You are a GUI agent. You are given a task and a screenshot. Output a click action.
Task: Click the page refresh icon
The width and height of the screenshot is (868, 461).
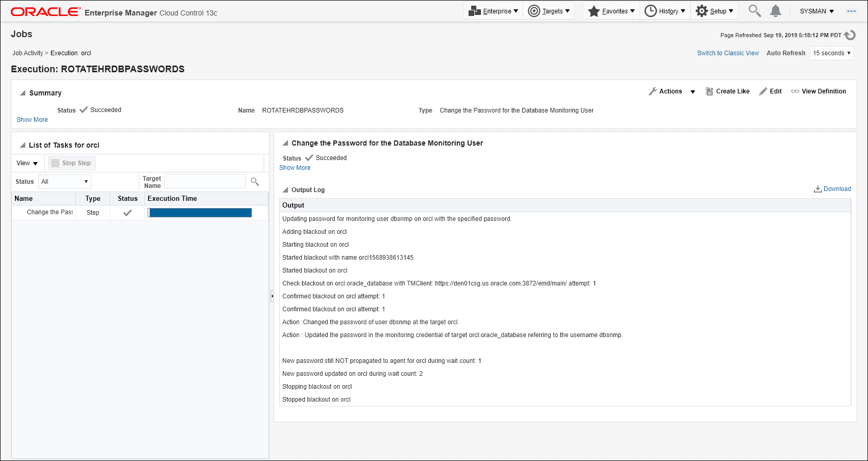pos(850,35)
